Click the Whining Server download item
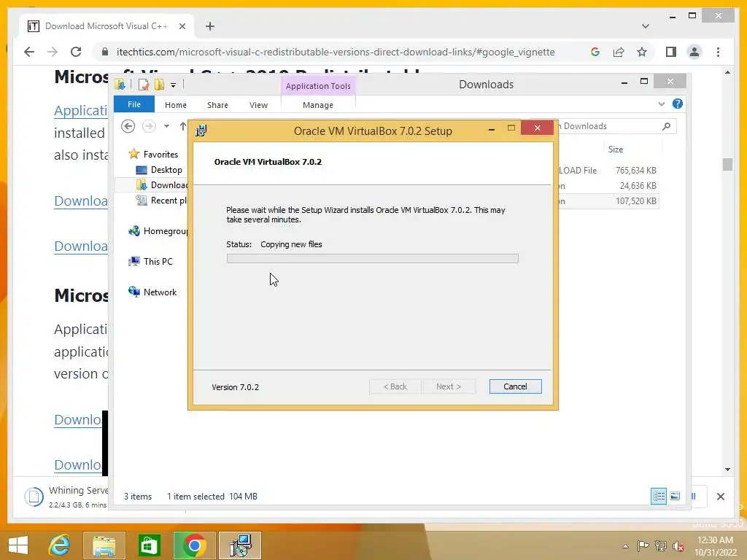The height and width of the screenshot is (560, 747). (66, 496)
